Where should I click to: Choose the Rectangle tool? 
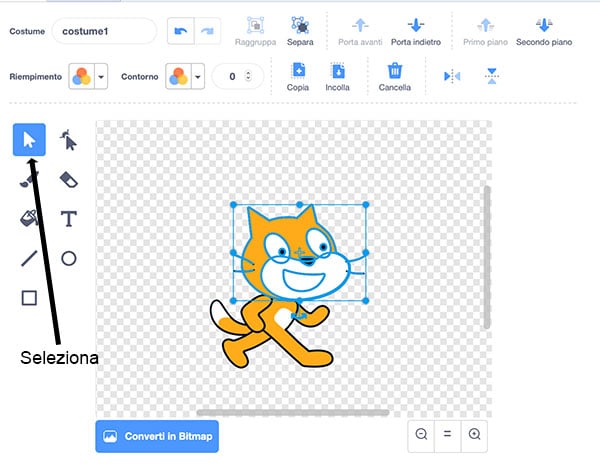pos(29,297)
